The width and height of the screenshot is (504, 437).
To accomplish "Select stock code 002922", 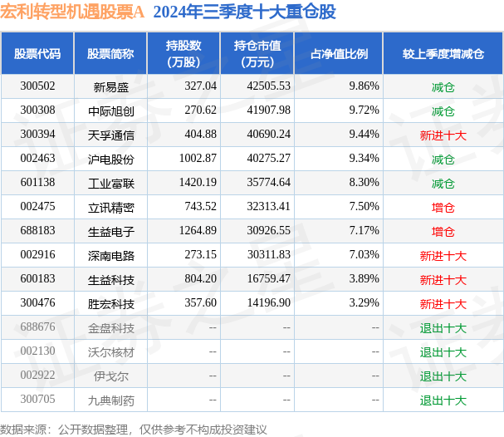I will tap(37, 376).
